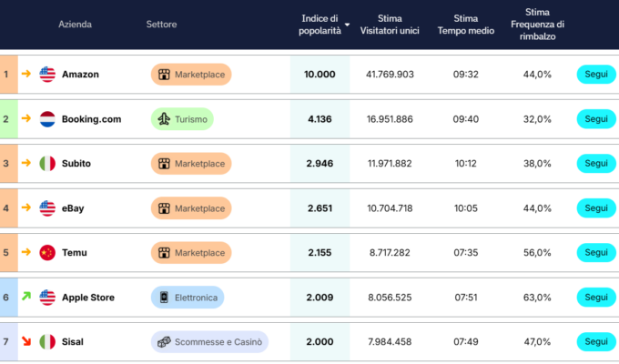Click the orange trend arrow in Subito row
The height and width of the screenshot is (364, 619).
pos(26,163)
